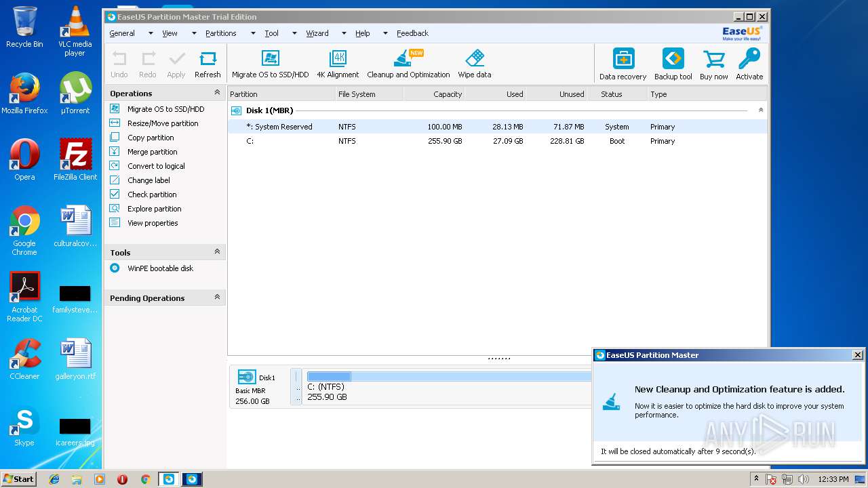The height and width of the screenshot is (488, 868).
Task: Open the dropdown arrow next to Wizard
Action: 344,33
